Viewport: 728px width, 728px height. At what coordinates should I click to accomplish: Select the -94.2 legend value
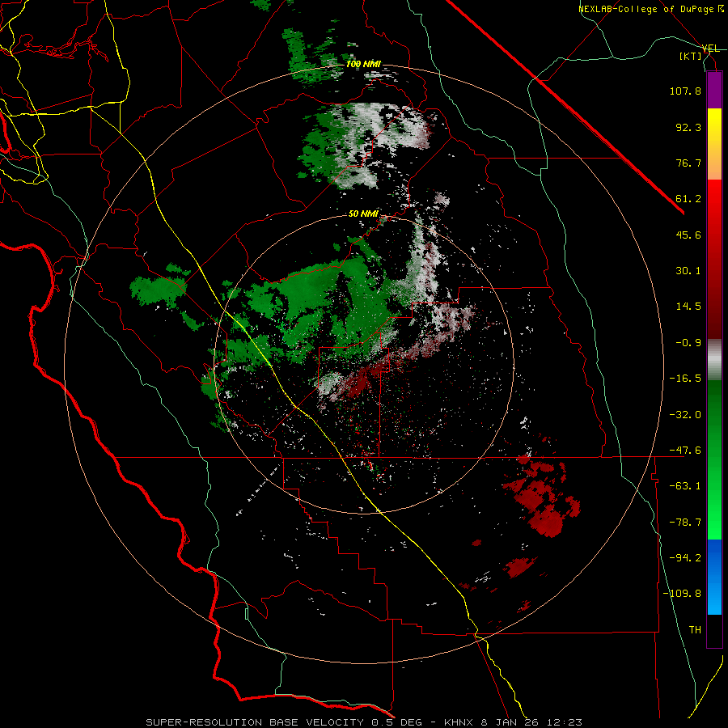click(x=685, y=558)
